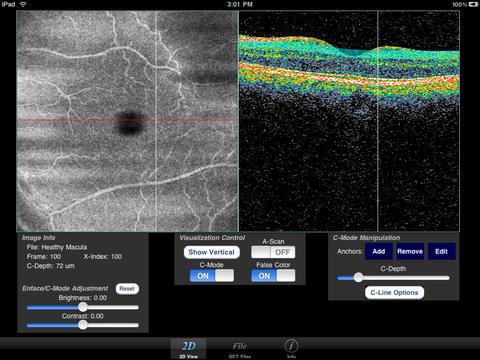The image size is (480, 360).
Task: Reset Enface/C-Mode adjustment
Action: [x=127, y=289]
